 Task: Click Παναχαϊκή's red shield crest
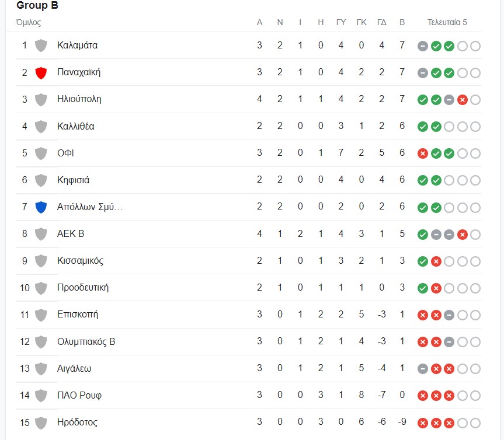pyautogui.click(x=40, y=72)
